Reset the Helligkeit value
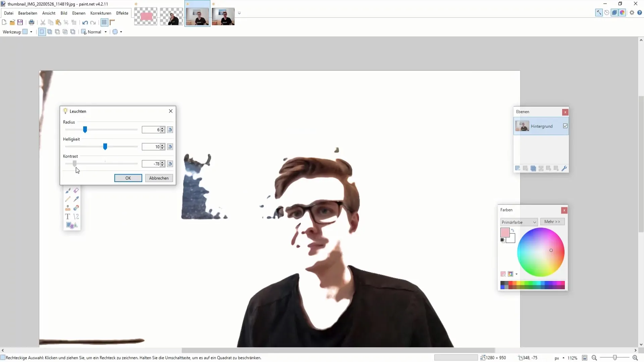The height and width of the screenshot is (362, 644). pyautogui.click(x=170, y=147)
